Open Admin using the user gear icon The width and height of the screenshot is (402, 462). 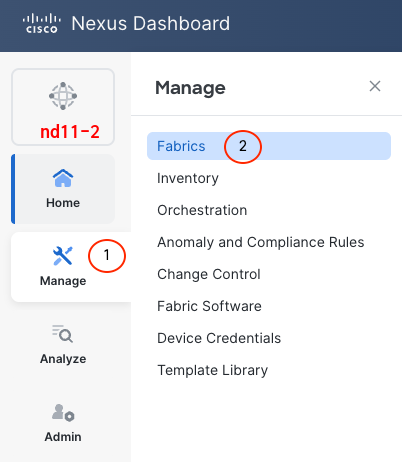click(63, 413)
